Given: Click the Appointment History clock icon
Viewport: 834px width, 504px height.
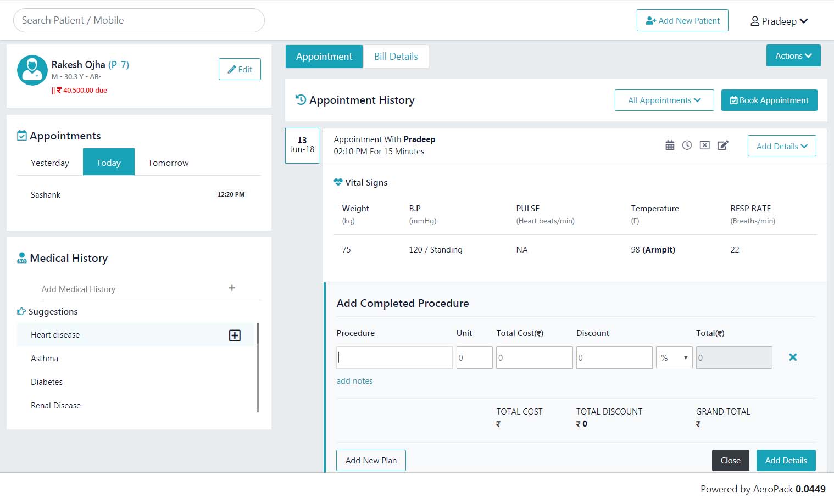Looking at the screenshot, I should click(301, 100).
